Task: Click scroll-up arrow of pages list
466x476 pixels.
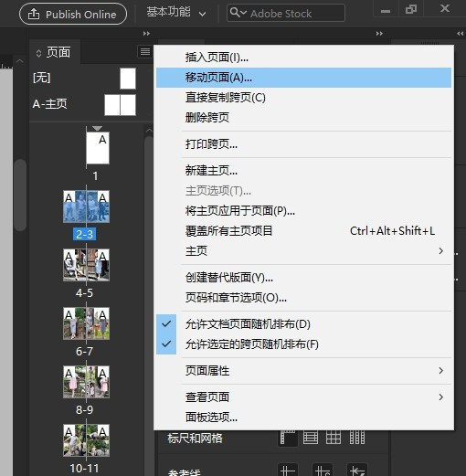Action: 149,131
